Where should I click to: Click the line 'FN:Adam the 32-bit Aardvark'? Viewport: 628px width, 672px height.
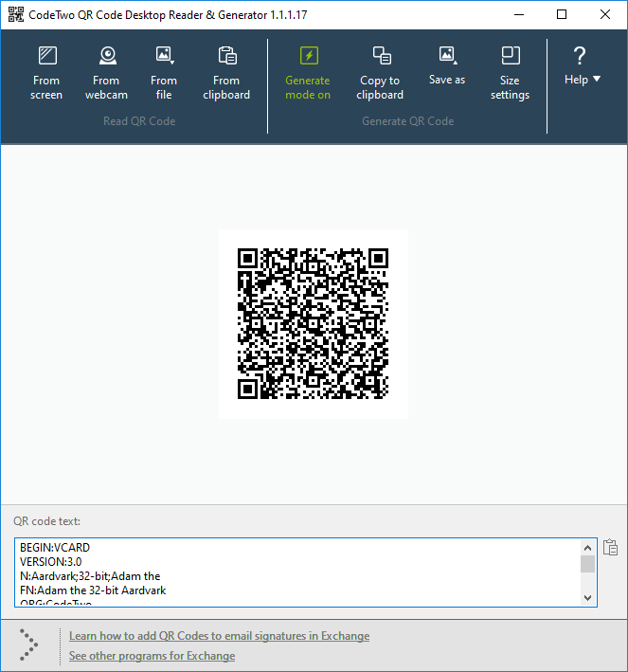(93, 590)
